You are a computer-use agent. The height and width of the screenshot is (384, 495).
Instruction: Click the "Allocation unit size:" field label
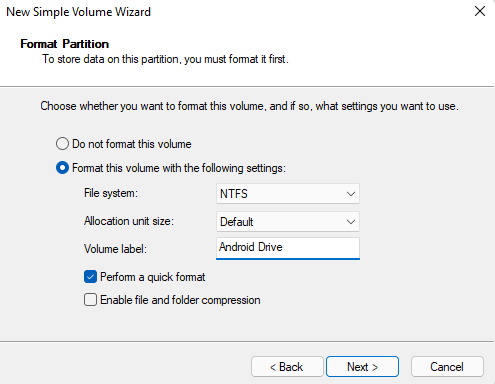click(x=129, y=221)
